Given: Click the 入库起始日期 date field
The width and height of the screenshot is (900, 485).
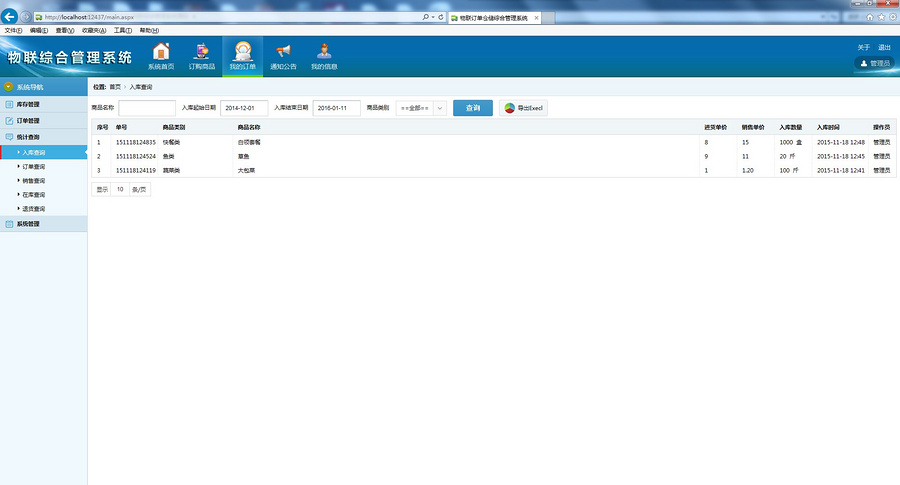Looking at the screenshot, I should pos(244,108).
